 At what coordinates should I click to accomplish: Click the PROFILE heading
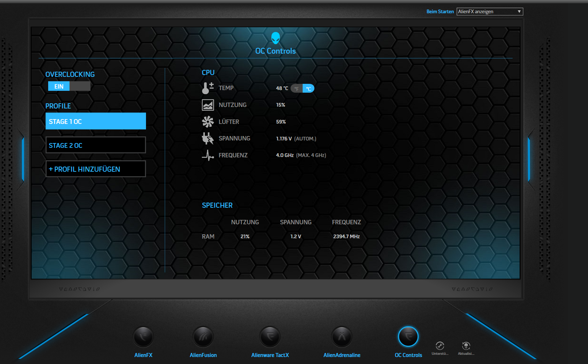click(x=58, y=106)
